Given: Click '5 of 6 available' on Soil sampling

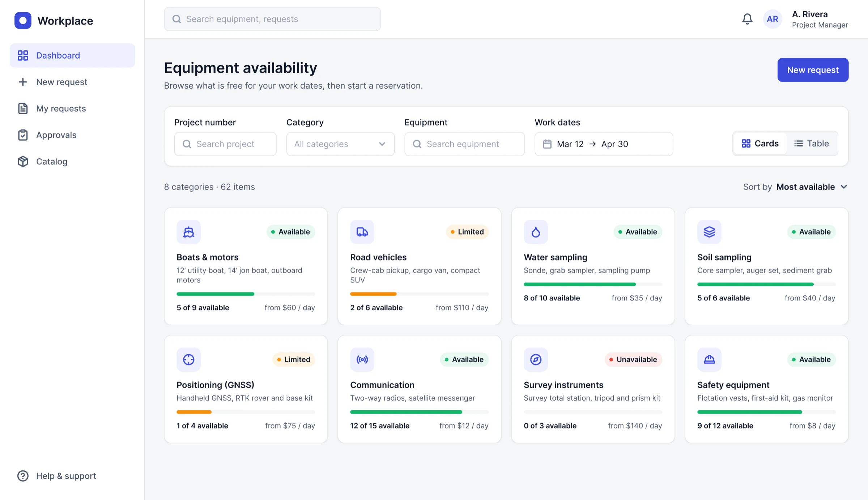Looking at the screenshot, I should pyautogui.click(x=723, y=298).
